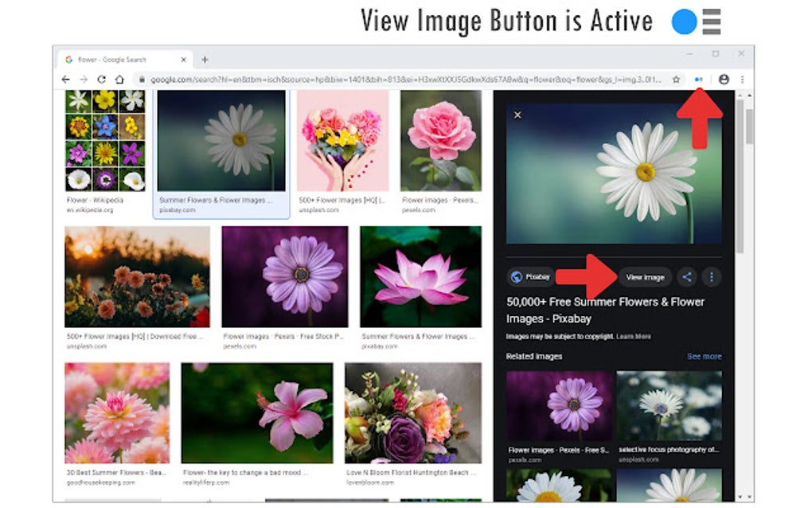Click the Learn More copyright link

tap(634, 338)
